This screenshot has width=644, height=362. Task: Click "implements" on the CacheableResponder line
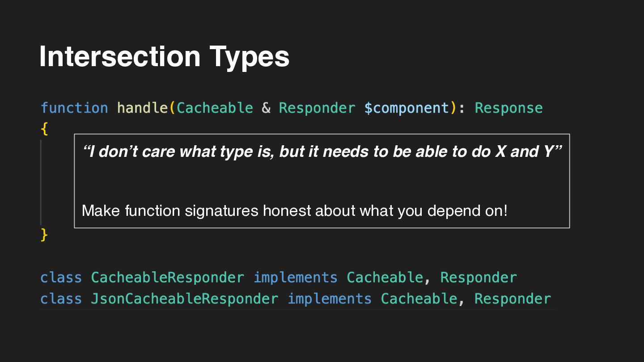(x=296, y=278)
